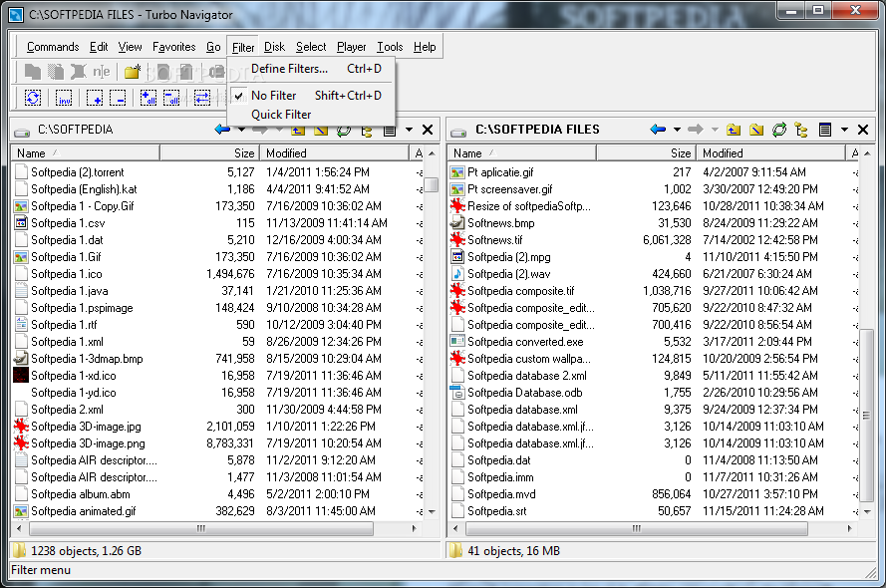
Task: Close the left C:\SOFTPEDIA panel
Action: coord(428,130)
